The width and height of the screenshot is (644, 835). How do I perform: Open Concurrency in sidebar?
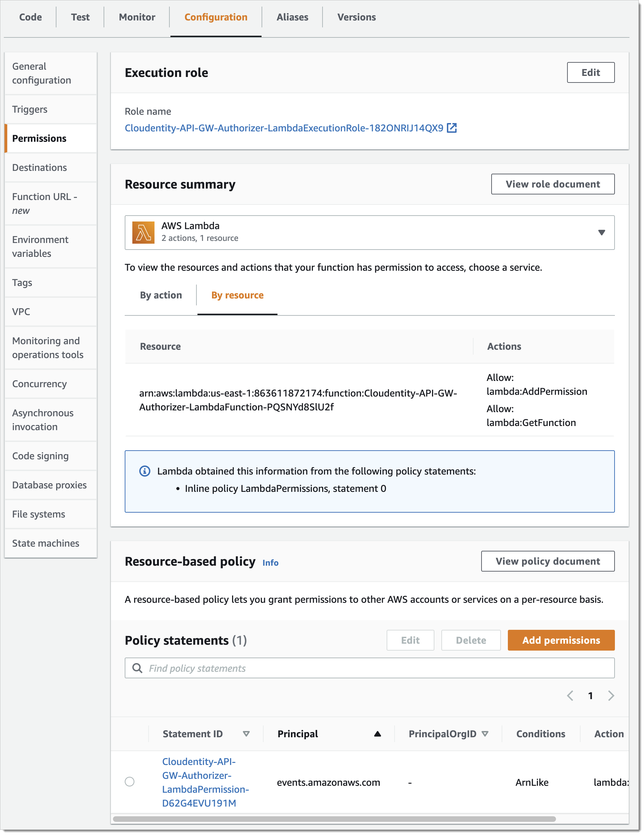click(51, 384)
